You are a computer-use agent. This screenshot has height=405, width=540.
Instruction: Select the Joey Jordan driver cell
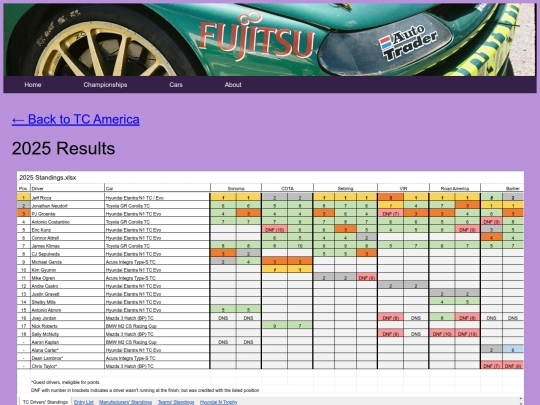click(67, 318)
